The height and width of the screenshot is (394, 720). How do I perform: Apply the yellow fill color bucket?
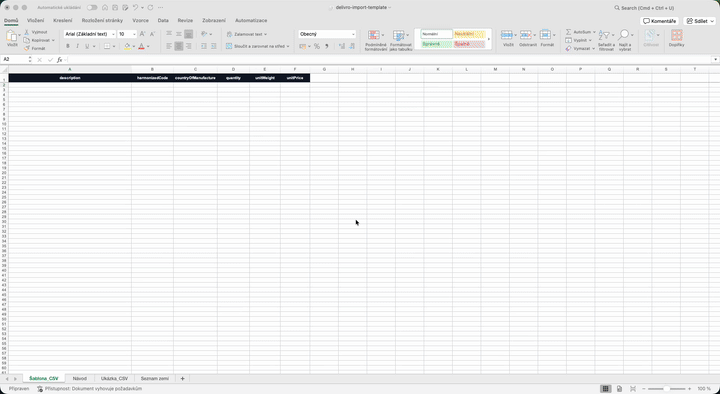pos(127,46)
